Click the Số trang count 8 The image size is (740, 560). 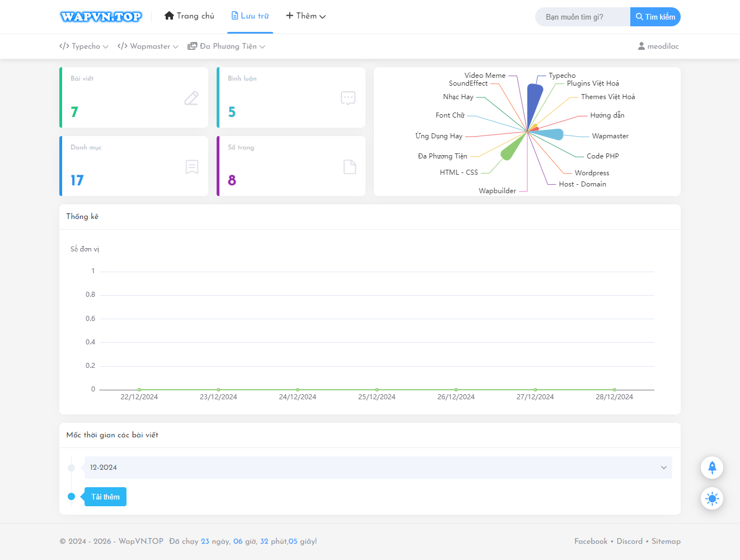tap(232, 180)
